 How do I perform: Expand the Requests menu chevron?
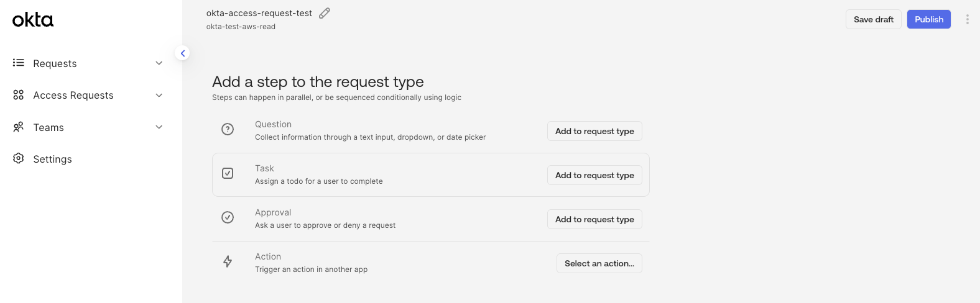tap(159, 63)
